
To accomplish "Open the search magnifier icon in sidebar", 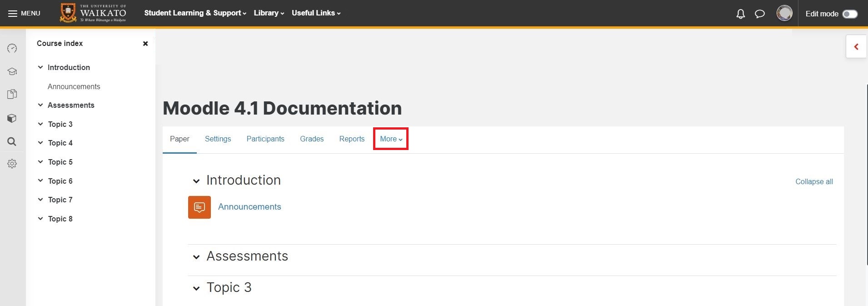I will [12, 141].
